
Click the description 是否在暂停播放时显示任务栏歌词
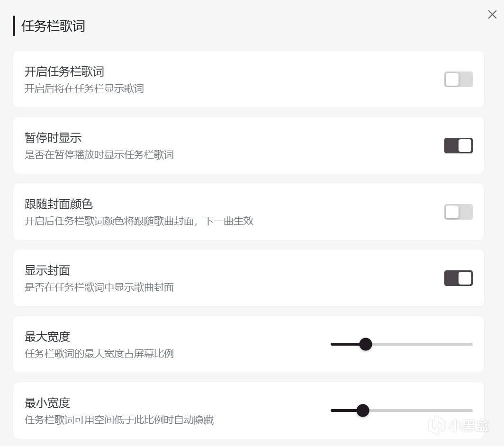(x=99, y=155)
